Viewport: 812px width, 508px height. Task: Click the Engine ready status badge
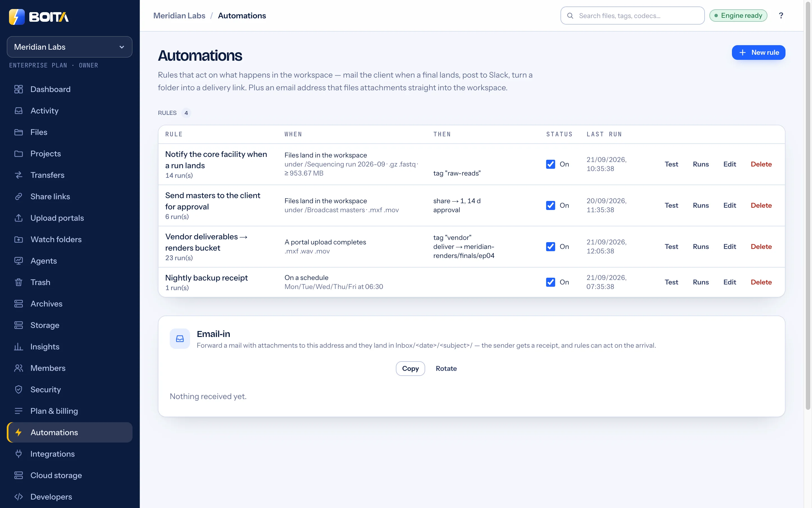tap(738, 16)
